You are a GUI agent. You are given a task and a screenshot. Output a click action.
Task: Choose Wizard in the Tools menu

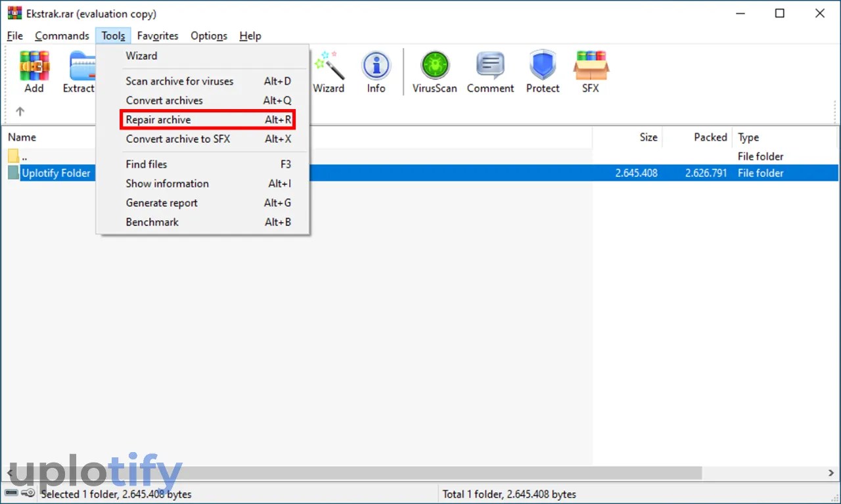coord(202,56)
